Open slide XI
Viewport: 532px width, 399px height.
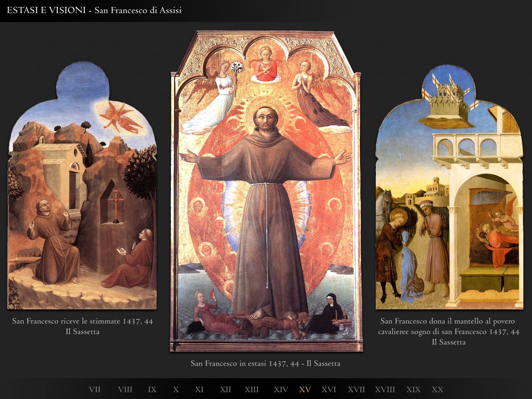click(199, 389)
